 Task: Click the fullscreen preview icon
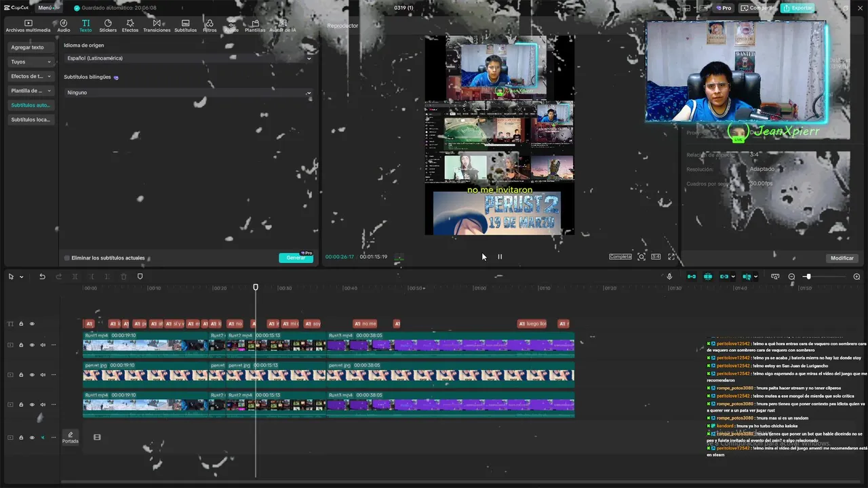(671, 257)
